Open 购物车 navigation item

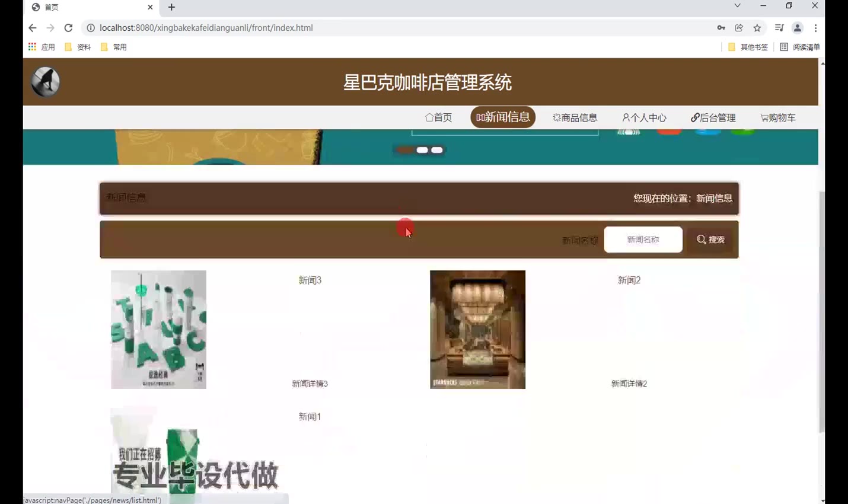[778, 117]
